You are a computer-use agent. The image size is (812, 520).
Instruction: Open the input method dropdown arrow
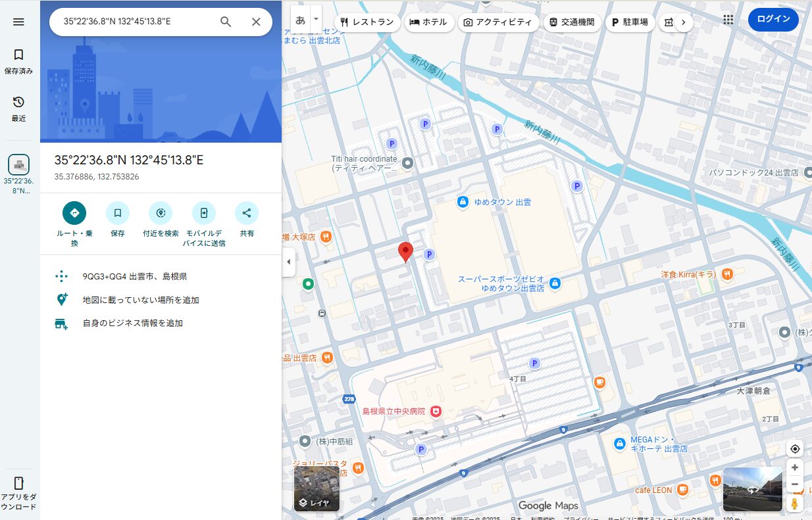(x=316, y=19)
